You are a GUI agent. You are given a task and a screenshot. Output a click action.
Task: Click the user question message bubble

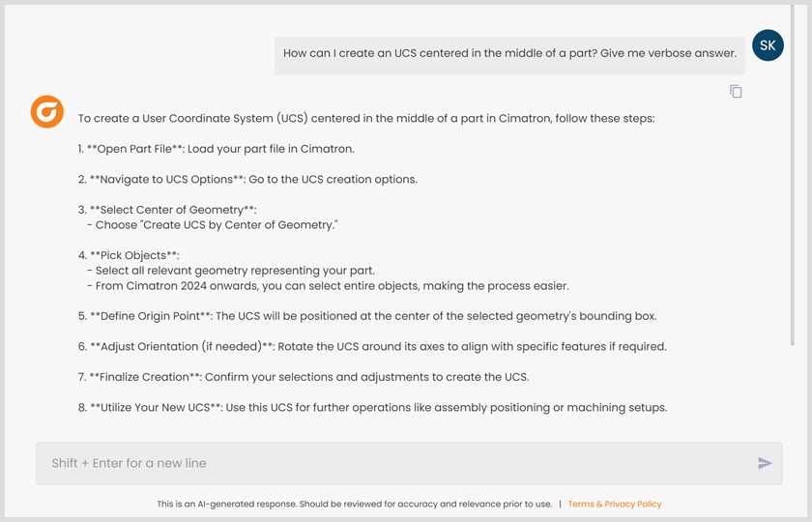coord(509,54)
